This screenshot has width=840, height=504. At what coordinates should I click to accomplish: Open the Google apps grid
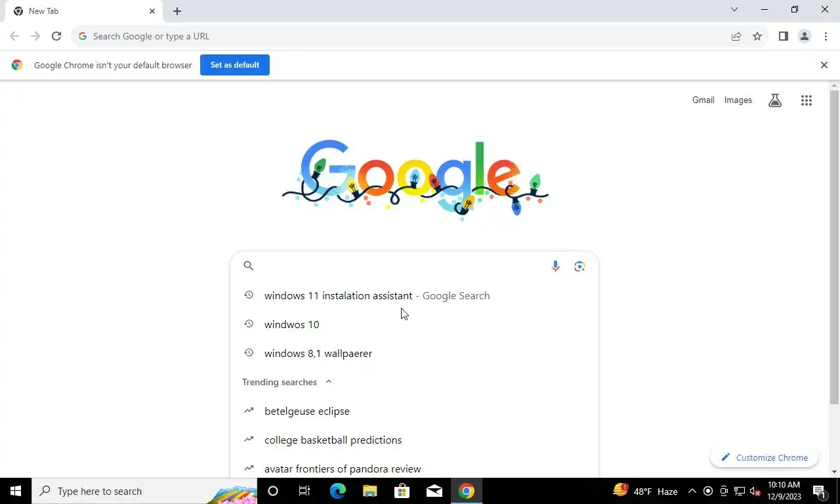(x=807, y=100)
